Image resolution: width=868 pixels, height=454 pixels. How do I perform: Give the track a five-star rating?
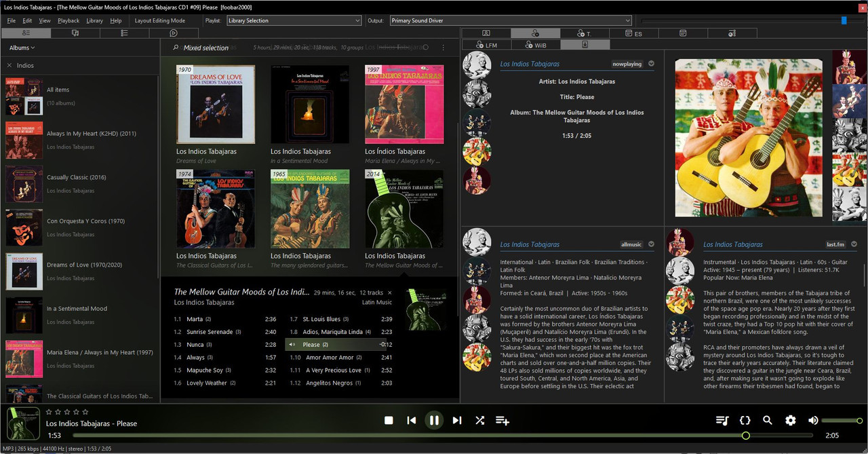pos(85,412)
